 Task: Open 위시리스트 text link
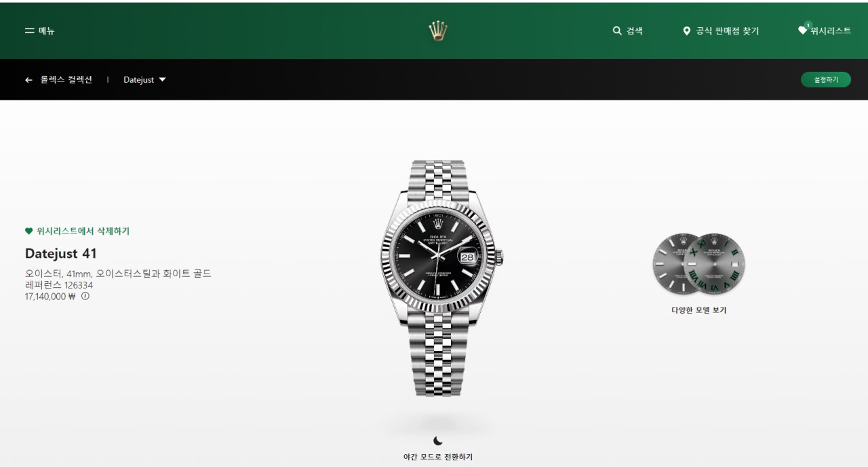(x=831, y=31)
